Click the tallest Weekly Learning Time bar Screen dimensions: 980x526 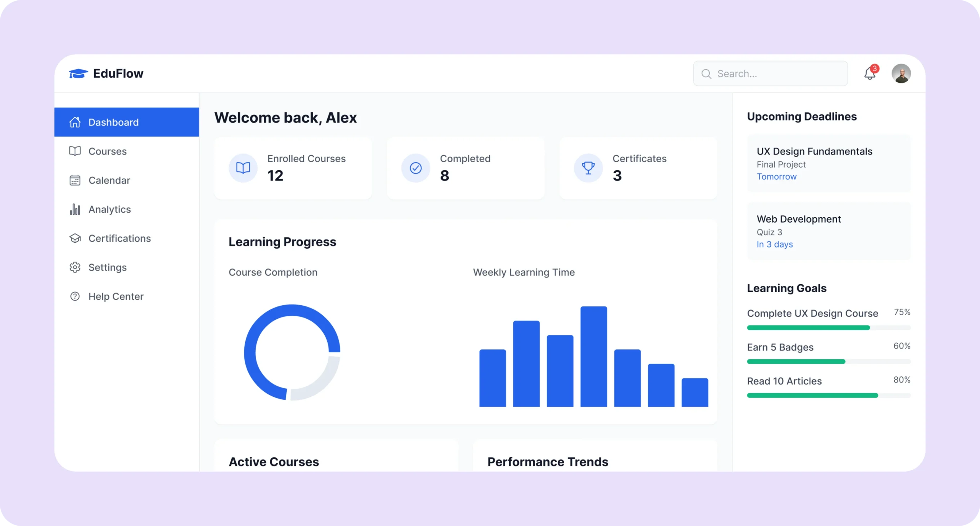[593, 356]
